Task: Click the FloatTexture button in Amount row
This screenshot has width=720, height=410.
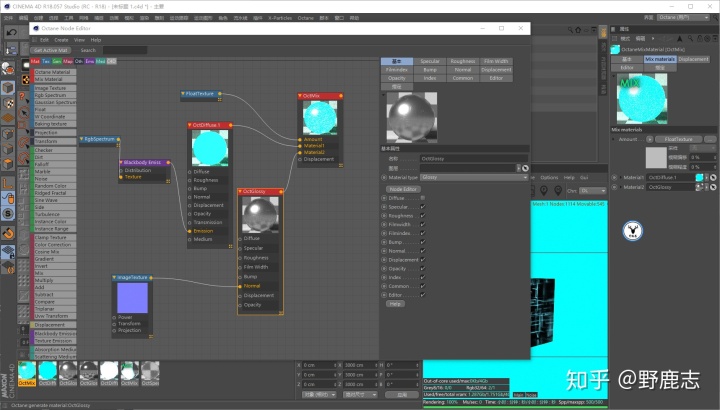Action: coord(678,139)
